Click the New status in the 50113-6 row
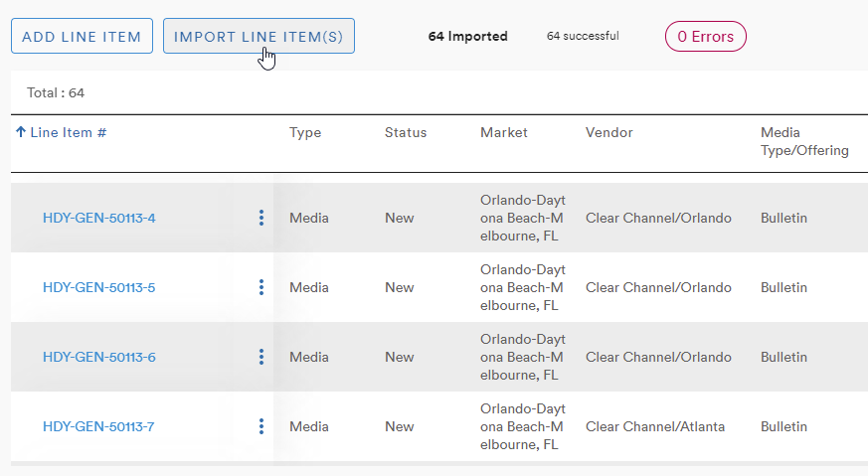 point(399,357)
